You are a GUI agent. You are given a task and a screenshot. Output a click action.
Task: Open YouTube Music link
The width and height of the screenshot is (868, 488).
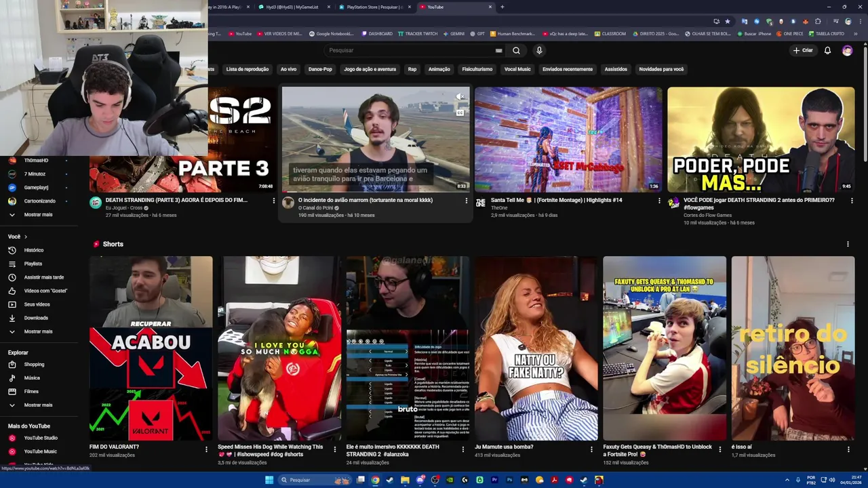(x=40, y=451)
